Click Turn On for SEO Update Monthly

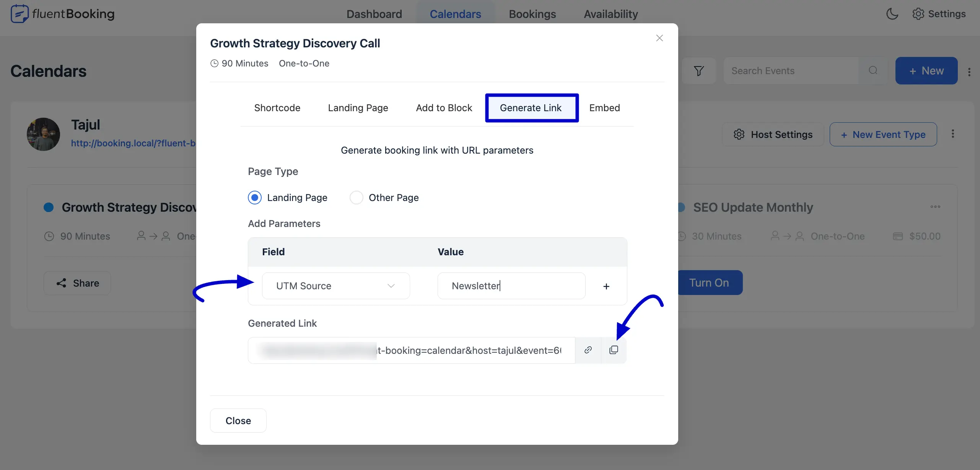pyautogui.click(x=710, y=283)
